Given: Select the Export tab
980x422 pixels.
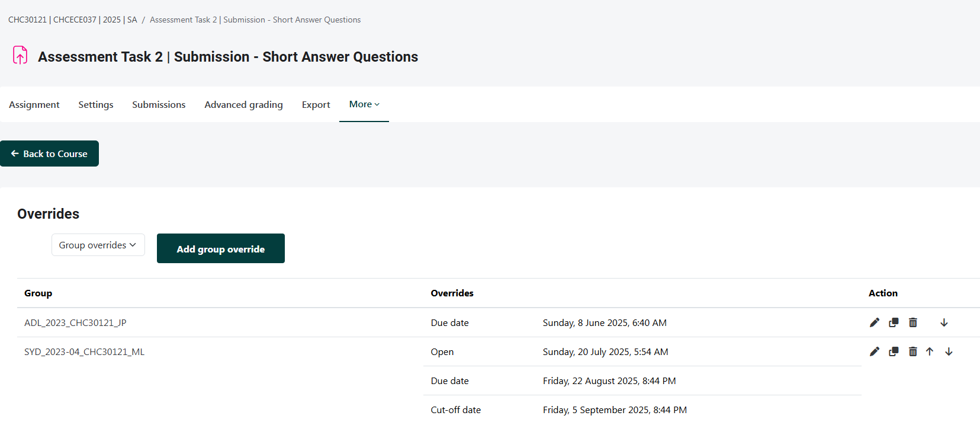Looking at the screenshot, I should pyautogui.click(x=316, y=105).
